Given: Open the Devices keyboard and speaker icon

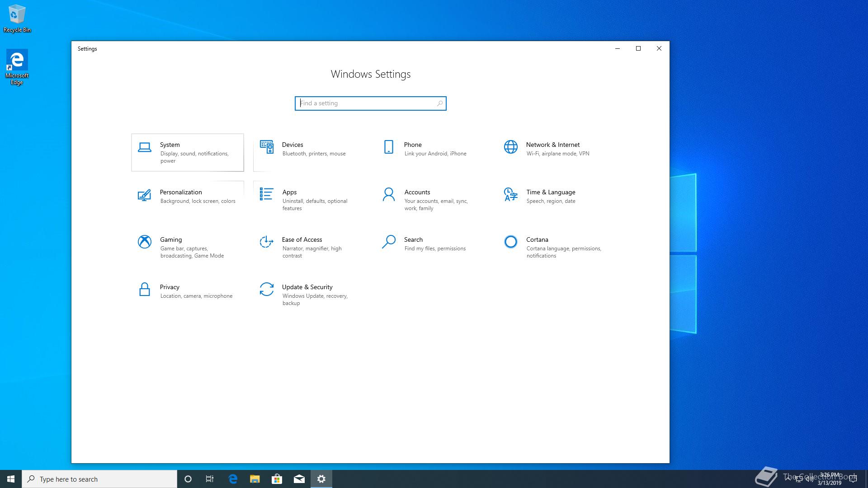Looking at the screenshot, I should tap(267, 147).
